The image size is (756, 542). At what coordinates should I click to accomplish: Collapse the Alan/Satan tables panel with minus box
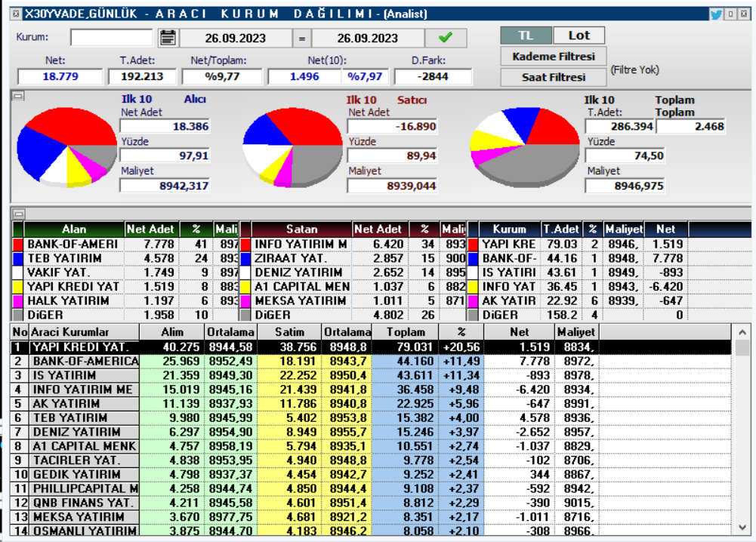click(x=18, y=214)
